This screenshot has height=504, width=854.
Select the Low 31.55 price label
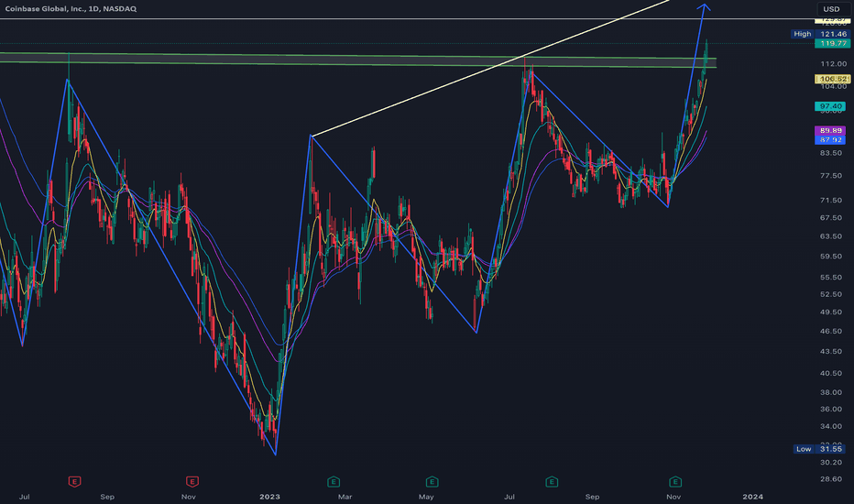pyautogui.click(x=819, y=449)
